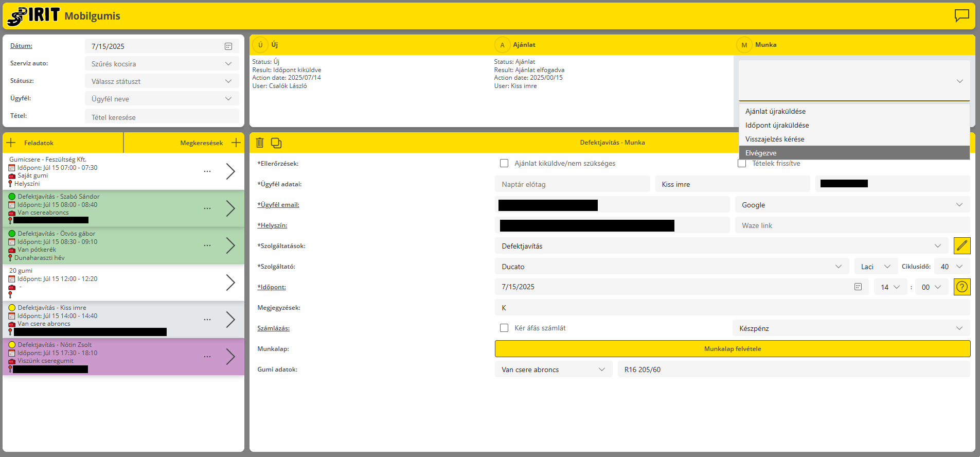Select Elvégezve from the status menu
The width and height of the screenshot is (980, 457).
[x=854, y=153]
